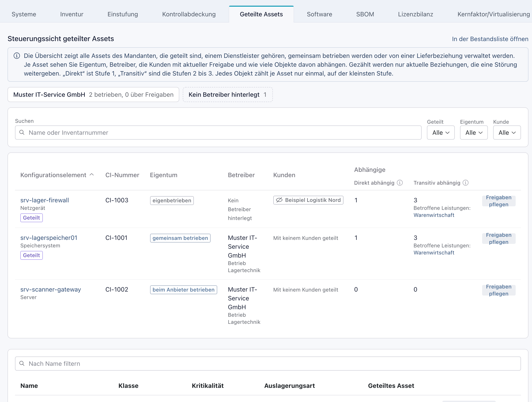The image size is (532, 402).
Task: Click Freigaben pflegen for srv-scanner-gateway
Action: pyautogui.click(x=499, y=290)
